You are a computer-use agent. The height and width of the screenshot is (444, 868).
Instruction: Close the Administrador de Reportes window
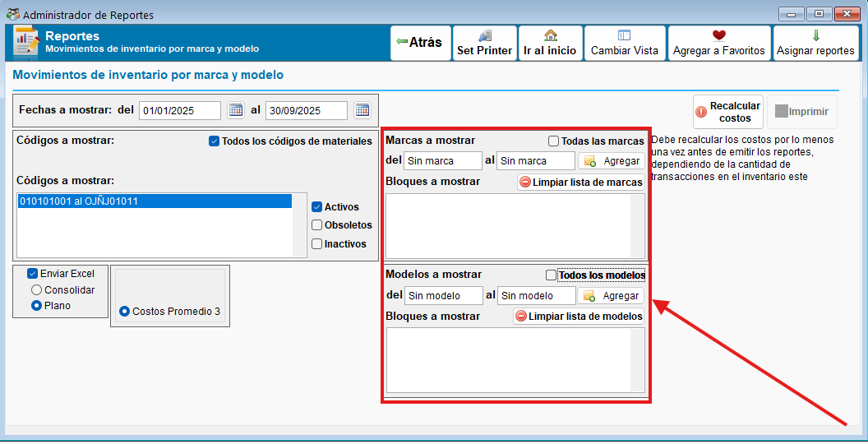point(847,14)
